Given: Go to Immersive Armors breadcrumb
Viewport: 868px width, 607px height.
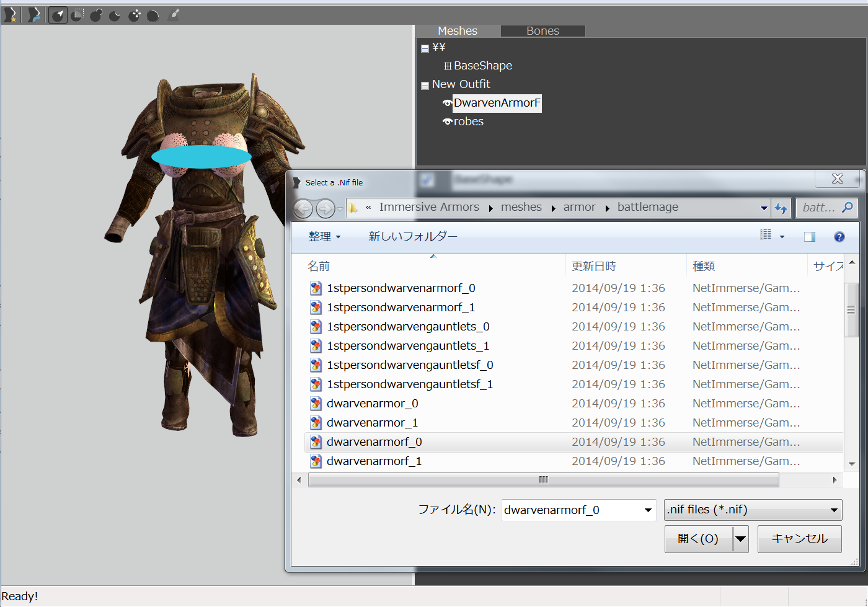Looking at the screenshot, I should (x=429, y=207).
